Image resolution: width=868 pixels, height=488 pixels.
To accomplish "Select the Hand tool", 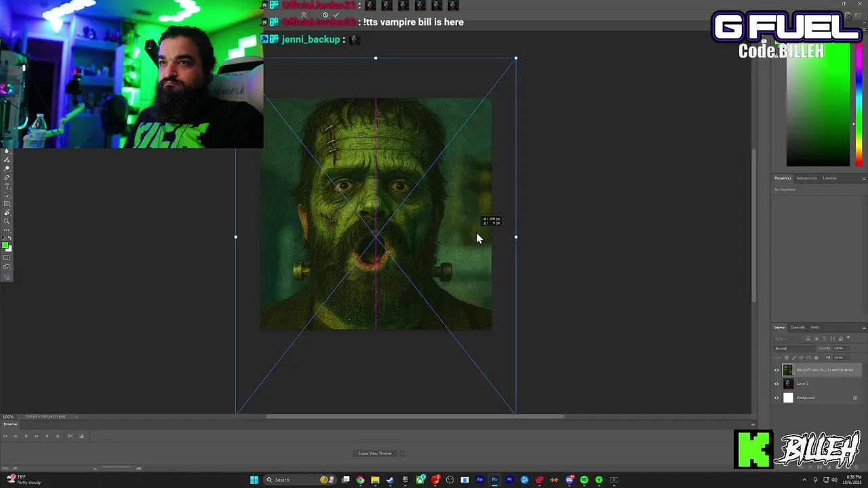I will pos(7,212).
